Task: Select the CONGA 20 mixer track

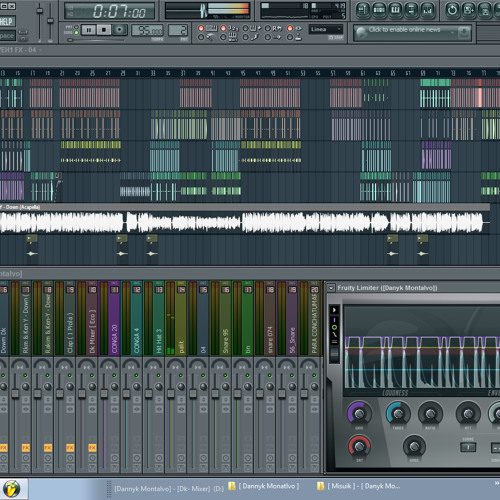Action: click(114, 318)
